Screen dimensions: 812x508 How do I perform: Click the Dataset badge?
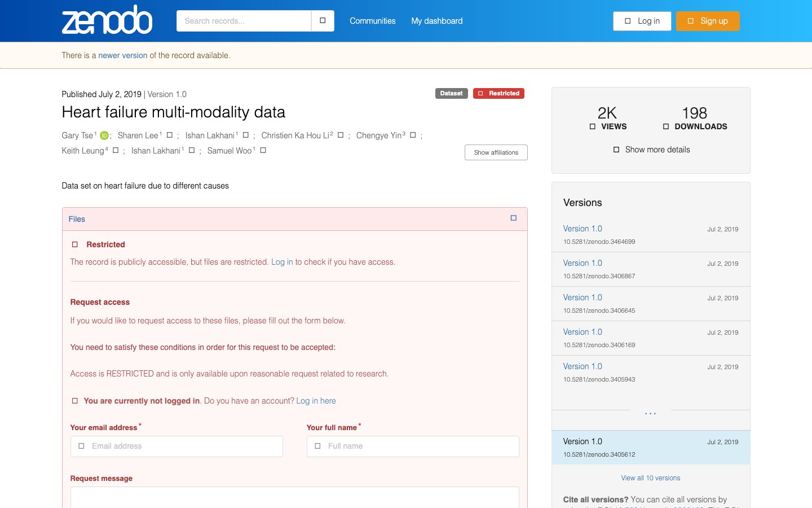451,94
